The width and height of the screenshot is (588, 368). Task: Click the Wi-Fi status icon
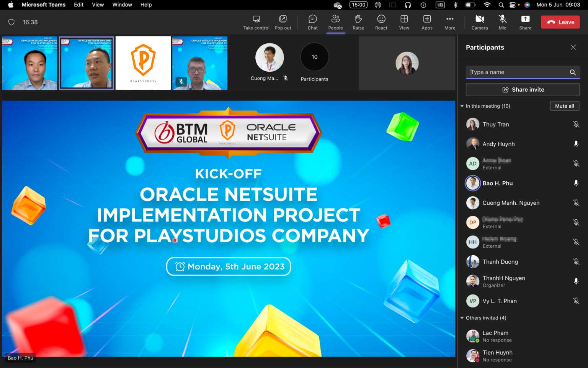[487, 5]
